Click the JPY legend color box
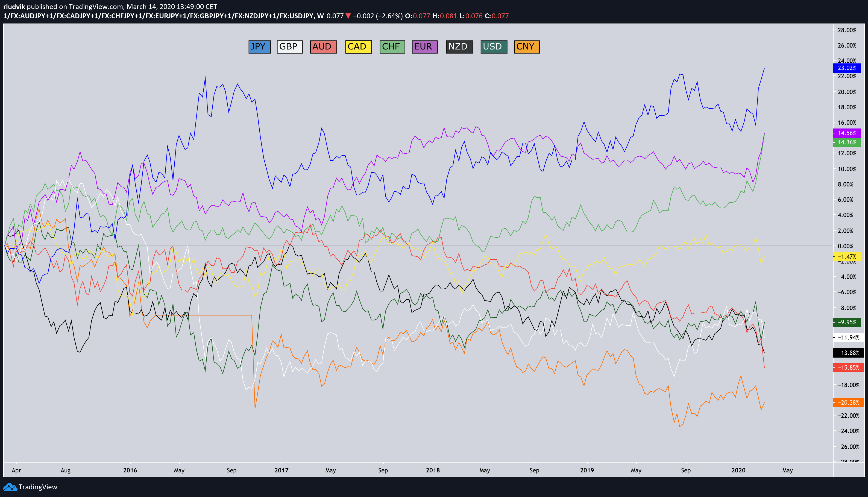 point(260,47)
